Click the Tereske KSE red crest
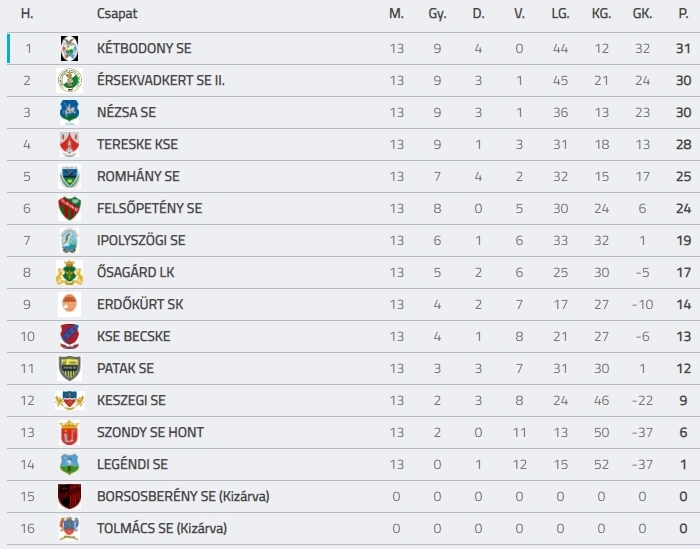 (x=69, y=144)
